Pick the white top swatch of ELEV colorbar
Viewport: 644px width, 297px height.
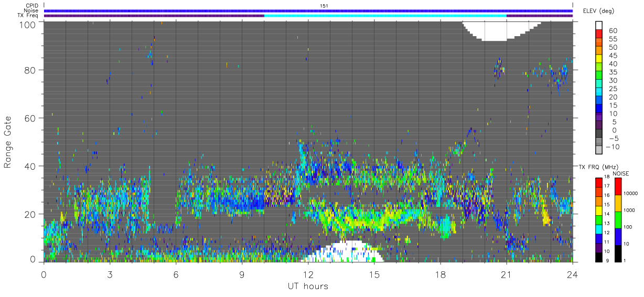coord(598,25)
